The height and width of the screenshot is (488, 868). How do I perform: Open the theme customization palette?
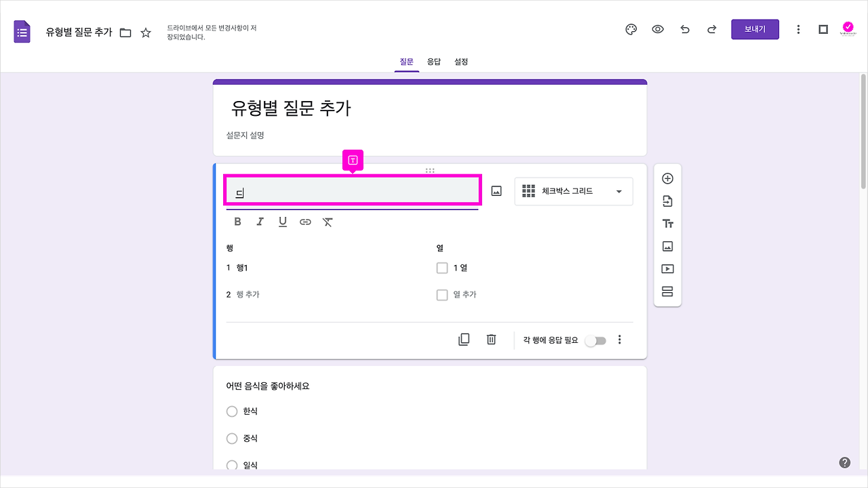pos(631,29)
